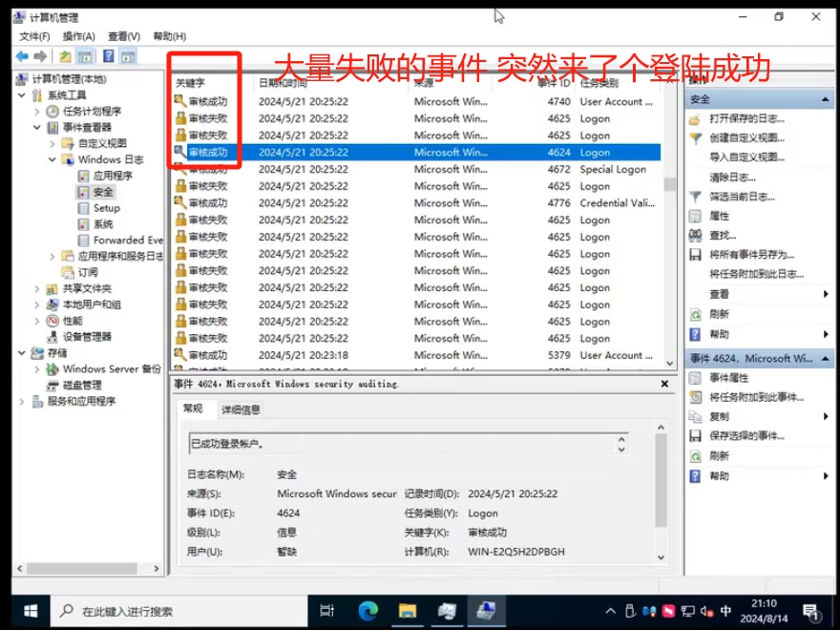Viewport: 840px width, 630px height.
Task: Switch to the 常规 tab
Action: click(193, 409)
